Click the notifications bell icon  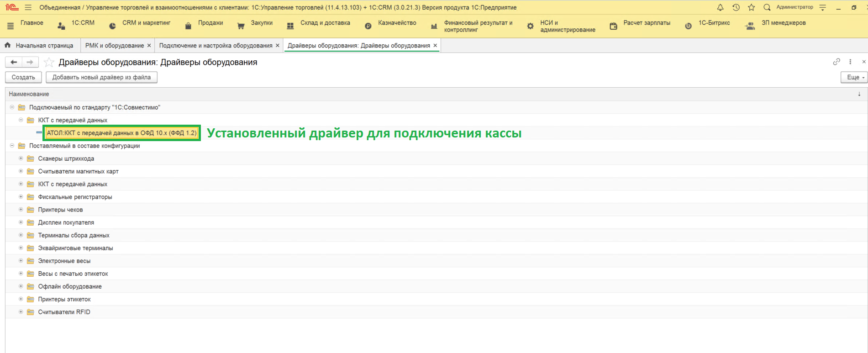720,7
